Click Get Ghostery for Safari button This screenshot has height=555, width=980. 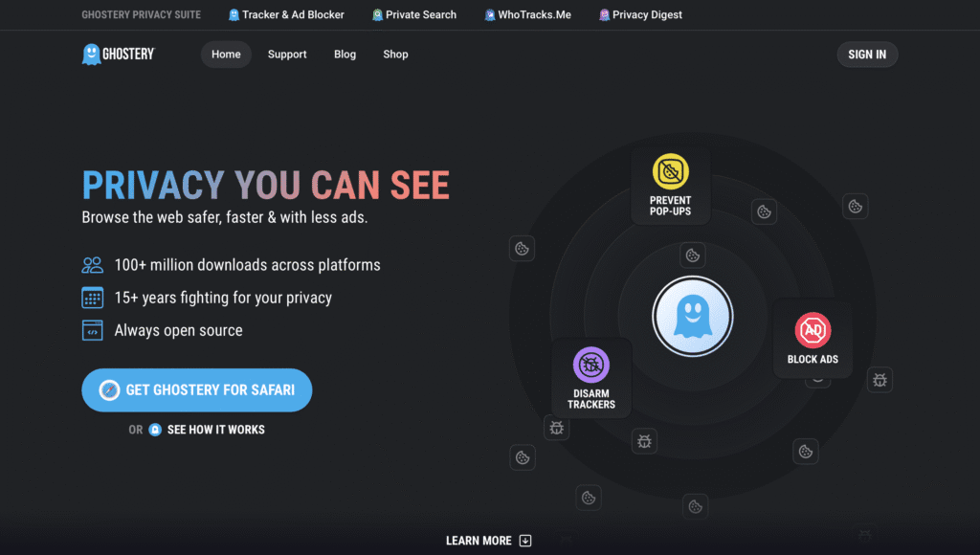pyautogui.click(x=197, y=390)
